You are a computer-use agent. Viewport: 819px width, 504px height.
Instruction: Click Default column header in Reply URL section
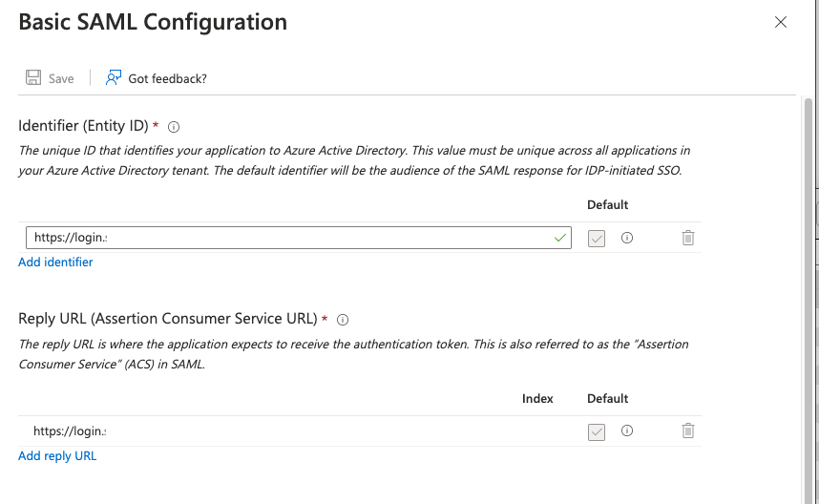(x=607, y=398)
